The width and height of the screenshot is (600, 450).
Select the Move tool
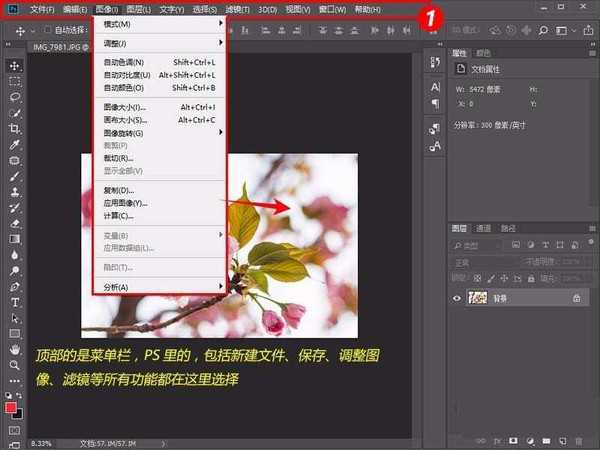tap(15, 65)
